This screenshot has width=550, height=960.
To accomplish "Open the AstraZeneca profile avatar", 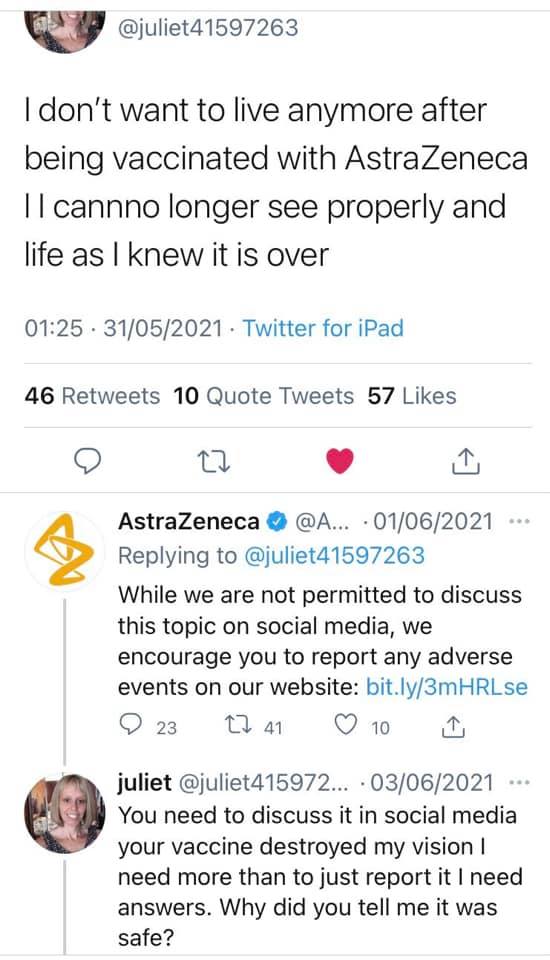I will coord(64,550).
